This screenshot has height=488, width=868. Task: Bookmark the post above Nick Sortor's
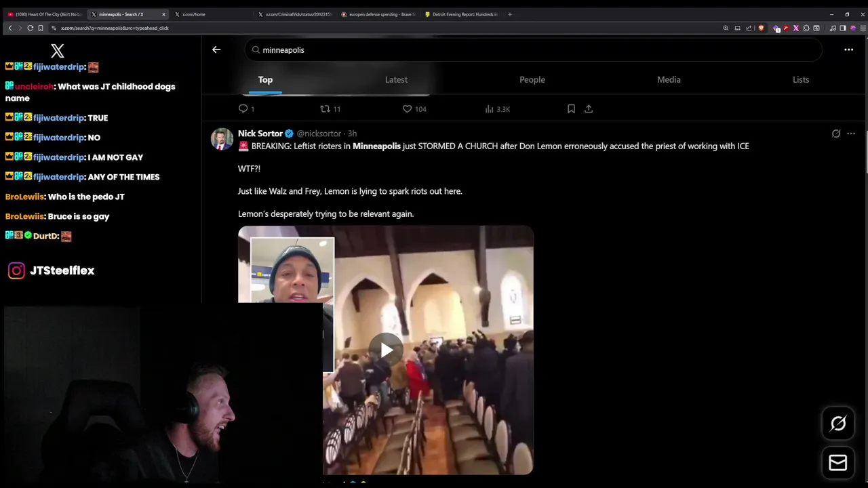tap(571, 108)
